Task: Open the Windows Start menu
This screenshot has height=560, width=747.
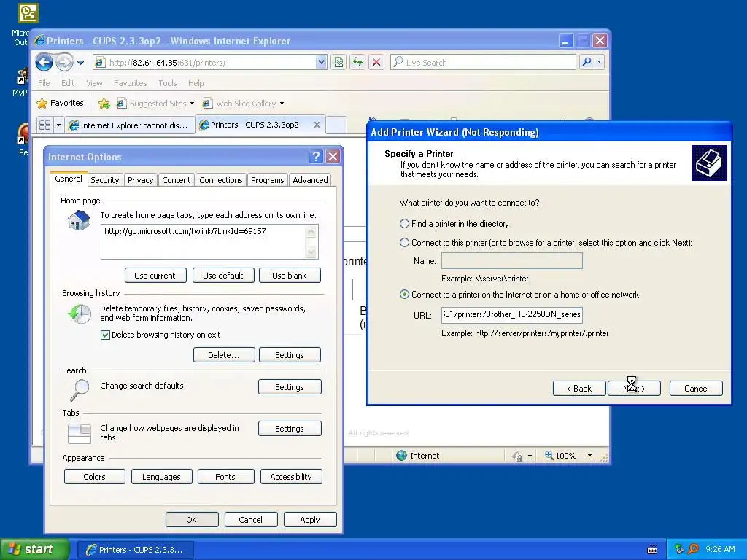Action: [34, 549]
